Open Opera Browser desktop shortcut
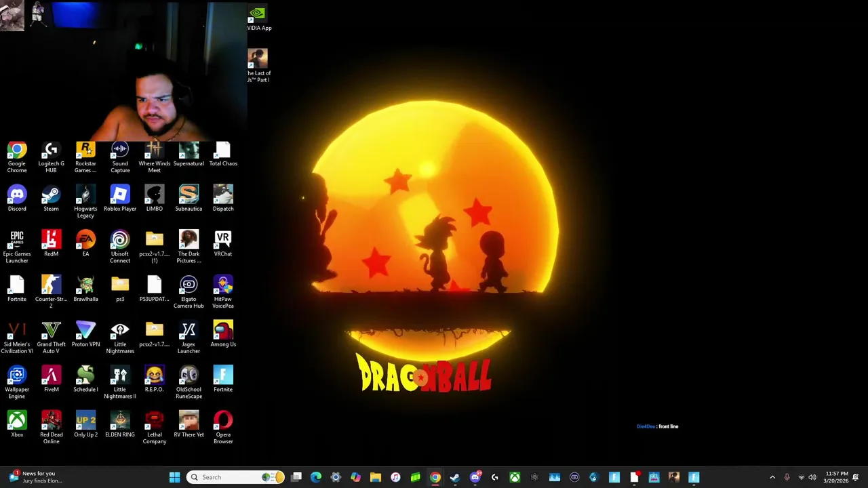 click(223, 428)
